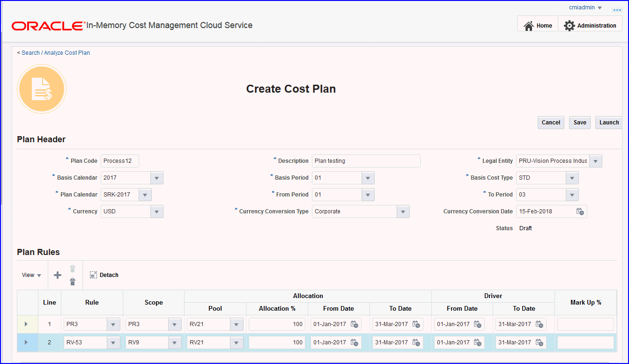
Task: Click the Home house icon
Action: (x=529, y=26)
